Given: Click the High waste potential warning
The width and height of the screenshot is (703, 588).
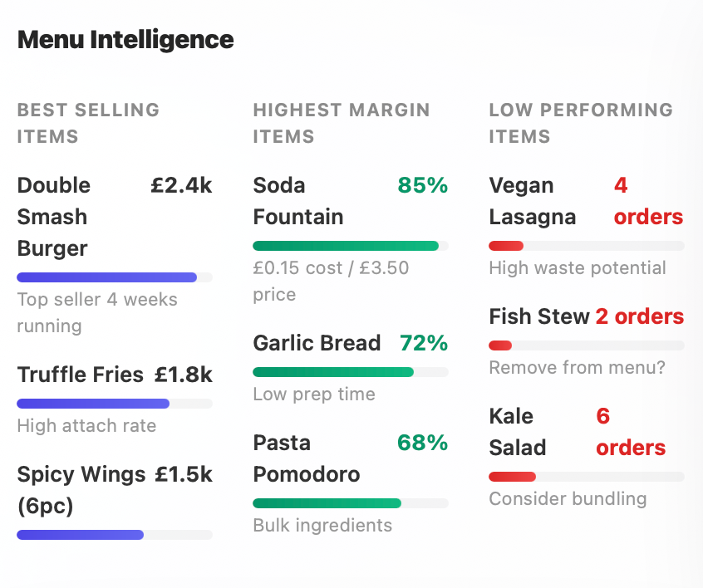Looking at the screenshot, I should pos(578,268).
